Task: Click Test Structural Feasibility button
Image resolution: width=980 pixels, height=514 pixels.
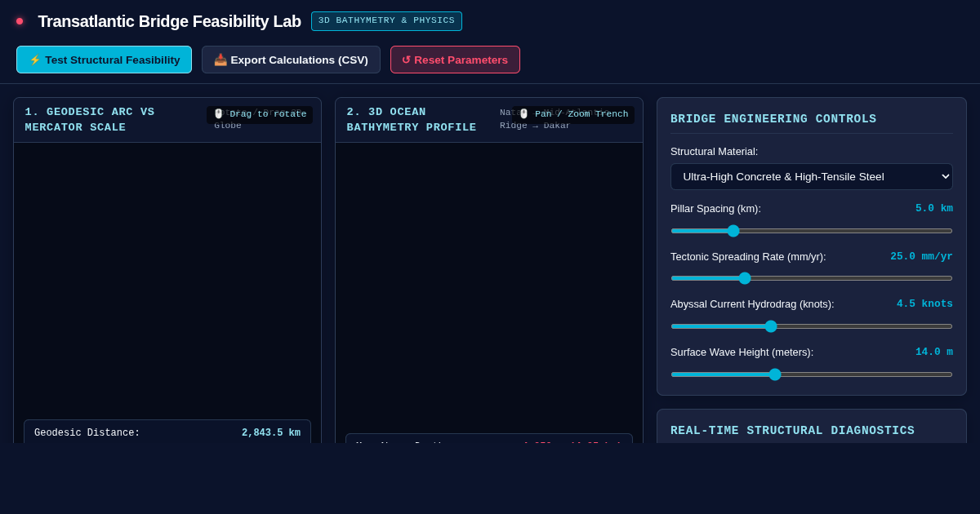Action: 104,60
